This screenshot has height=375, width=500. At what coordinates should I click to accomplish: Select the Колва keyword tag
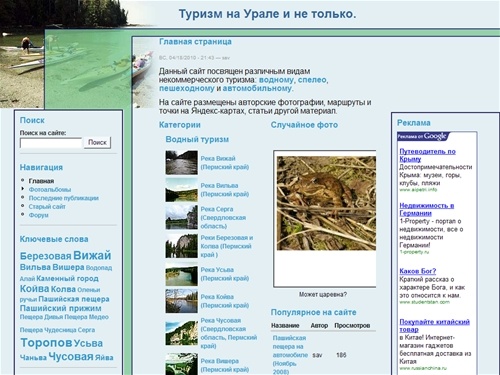point(63,289)
